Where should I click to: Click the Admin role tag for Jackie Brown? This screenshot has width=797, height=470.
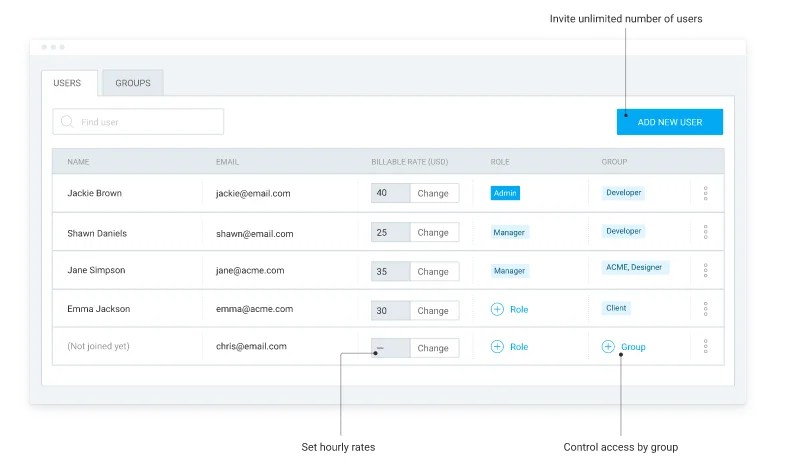(x=505, y=193)
